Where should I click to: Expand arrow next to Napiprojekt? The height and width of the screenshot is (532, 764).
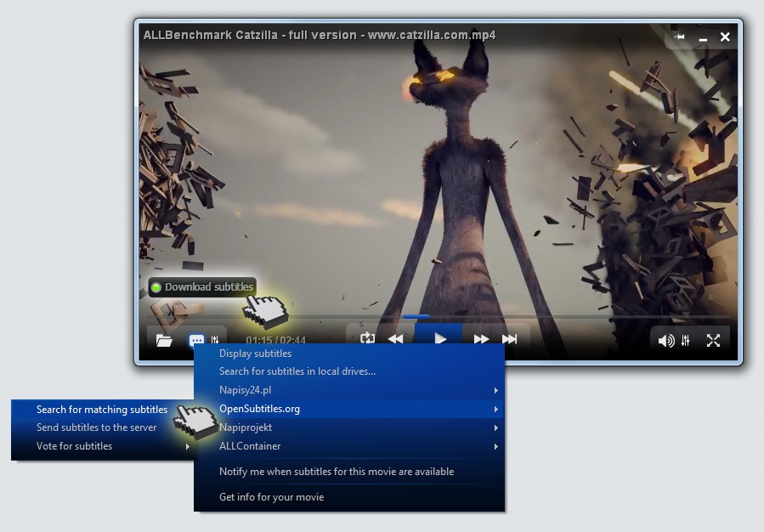coord(496,427)
